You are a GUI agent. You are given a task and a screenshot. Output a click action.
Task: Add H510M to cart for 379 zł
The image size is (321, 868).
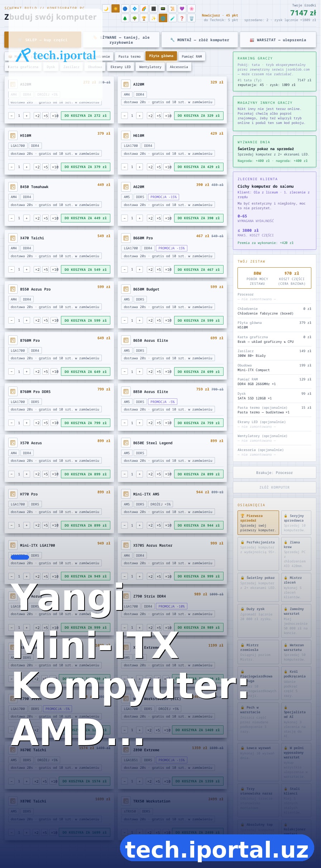click(86, 167)
